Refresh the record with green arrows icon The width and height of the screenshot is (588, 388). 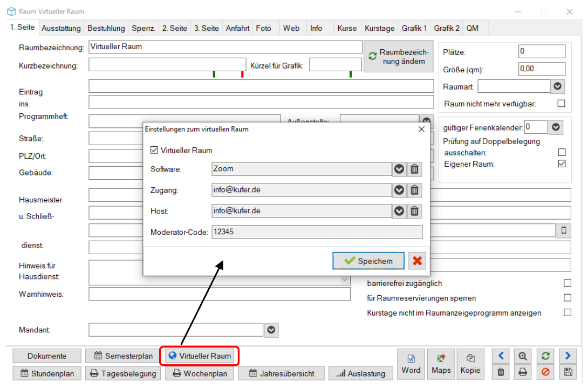(x=545, y=356)
